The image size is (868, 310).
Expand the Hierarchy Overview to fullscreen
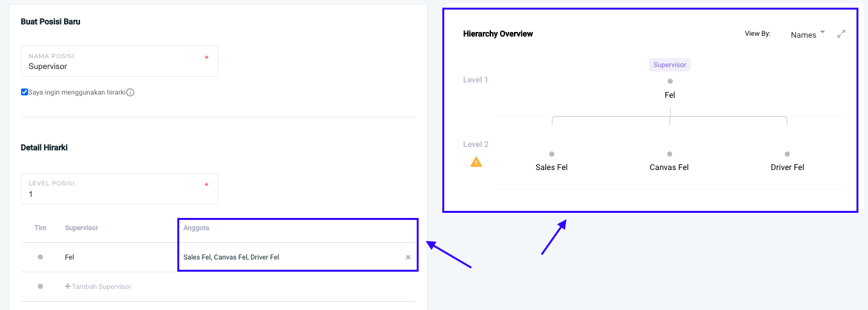tap(841, 34)
